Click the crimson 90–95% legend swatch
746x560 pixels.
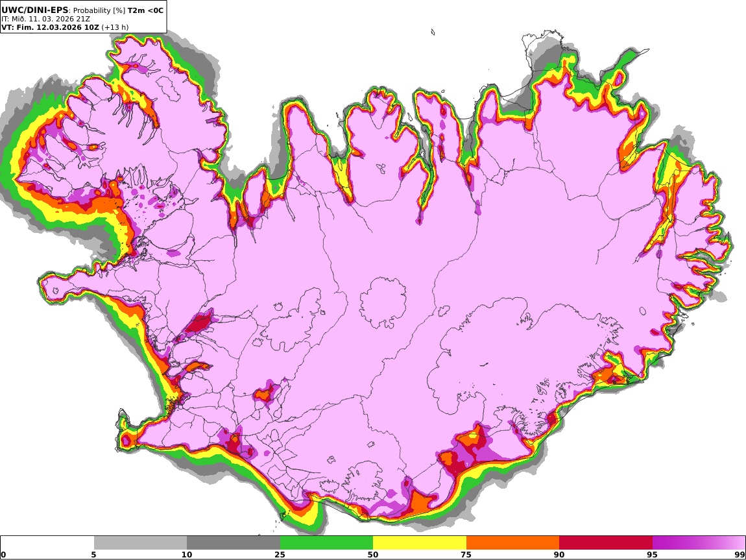pos(606,542)
